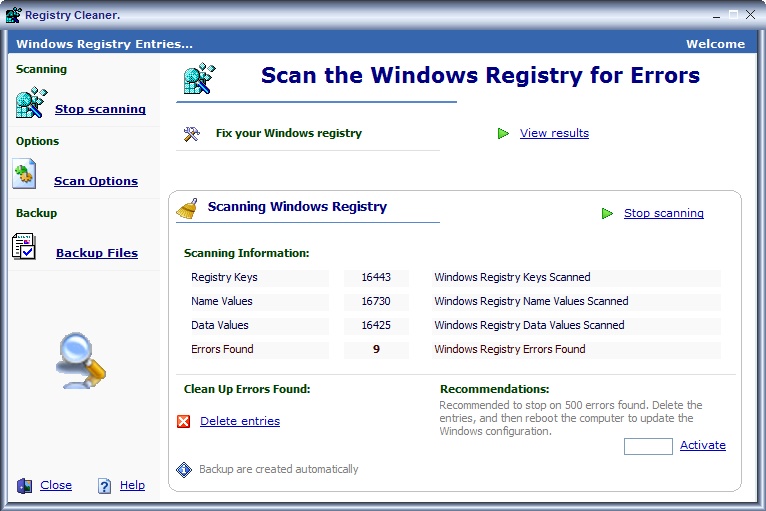Viewport: 766px width, 511px height.
Task: Open Scan Options link
Action: tap(96, 181)
